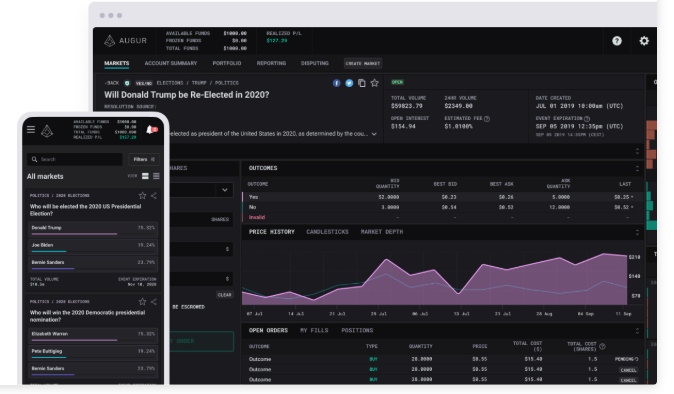Click the Create Market button
The width and height of the screenshot is (674, 394).
[363, 64]
